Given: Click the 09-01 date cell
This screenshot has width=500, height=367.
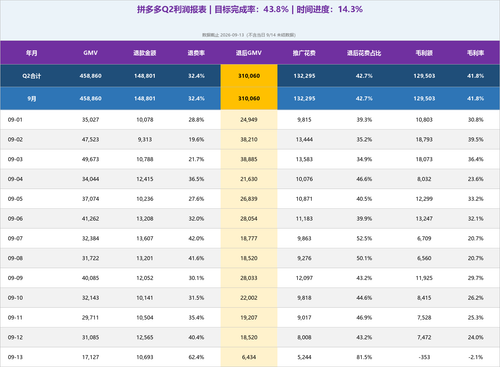Looking at the screenshot, I should [15, 120].
